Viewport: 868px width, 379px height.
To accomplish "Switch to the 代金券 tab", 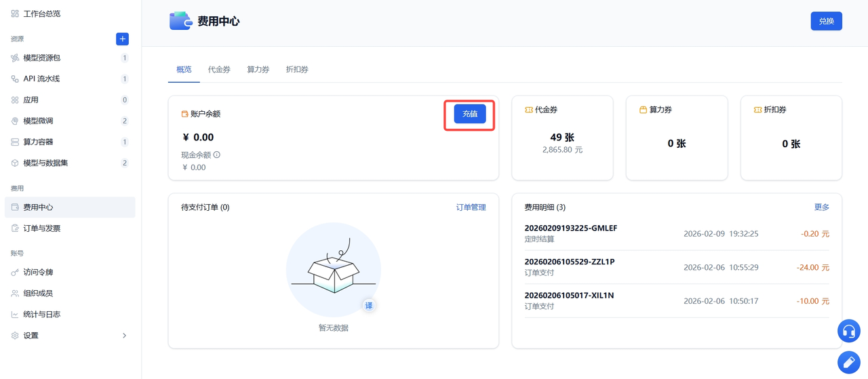I will pyautogui.click(x=219, y=69).
